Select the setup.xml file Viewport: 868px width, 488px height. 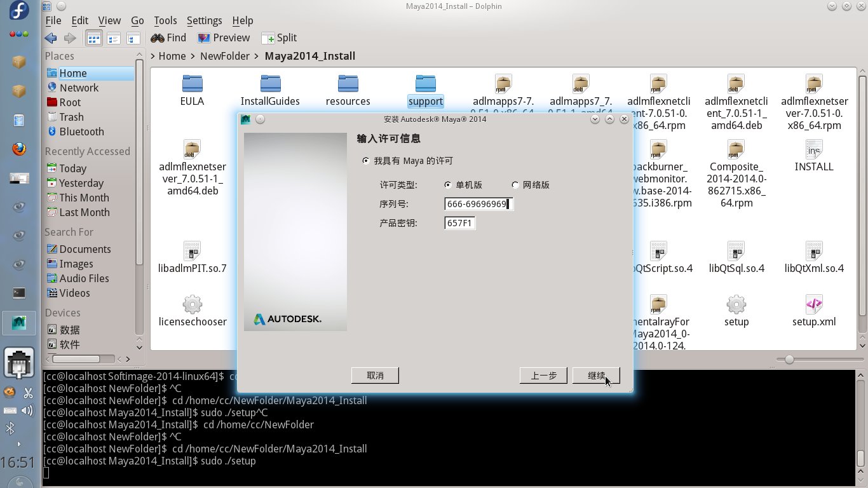pos(814,311)
